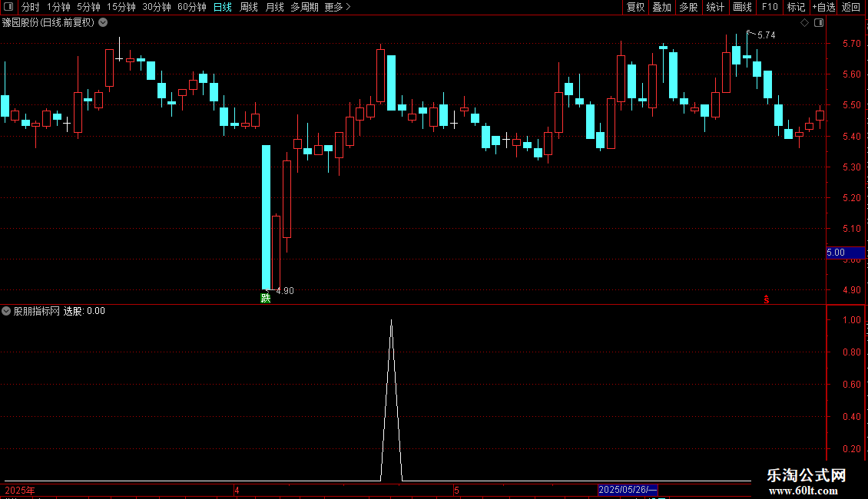Click the month 5 marker on the time axis
Image resolution: width=868 pixels, height=499 pixels.
tap(457, 490)
